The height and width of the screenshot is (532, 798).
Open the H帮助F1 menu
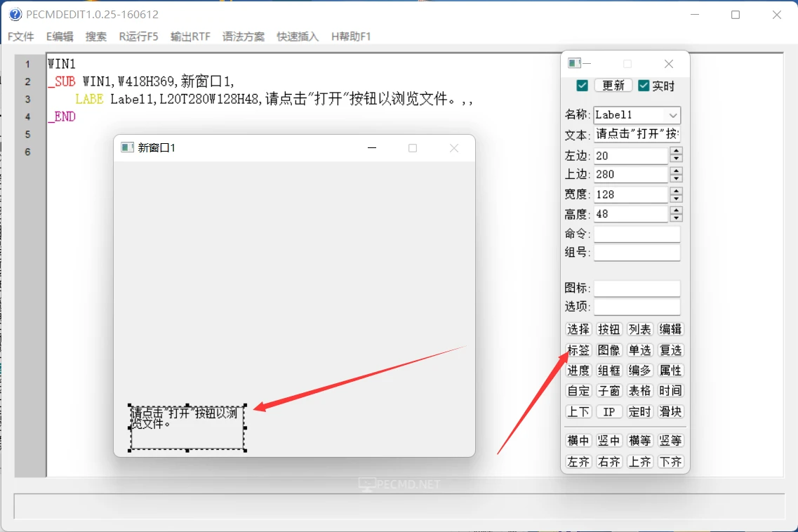coord(351,36)
